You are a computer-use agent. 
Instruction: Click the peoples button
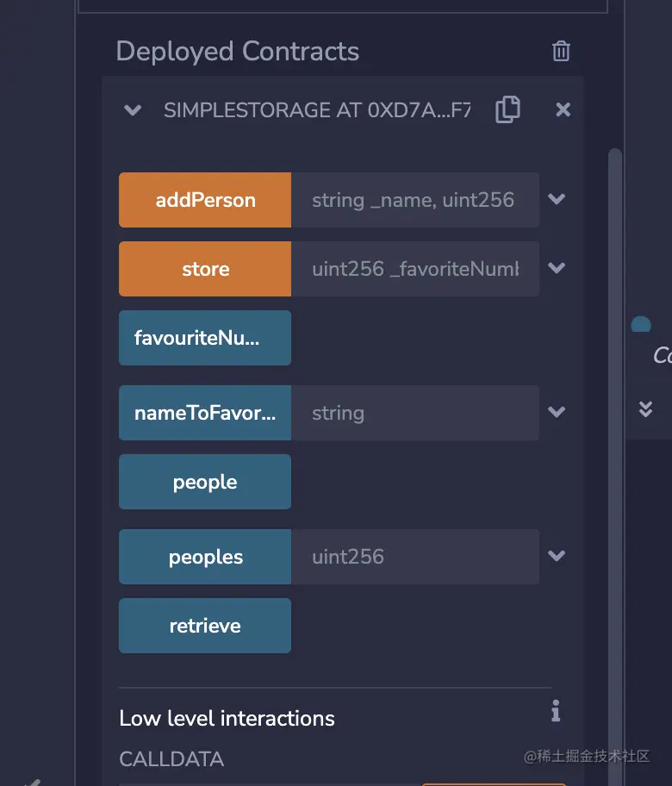point(205,557)
